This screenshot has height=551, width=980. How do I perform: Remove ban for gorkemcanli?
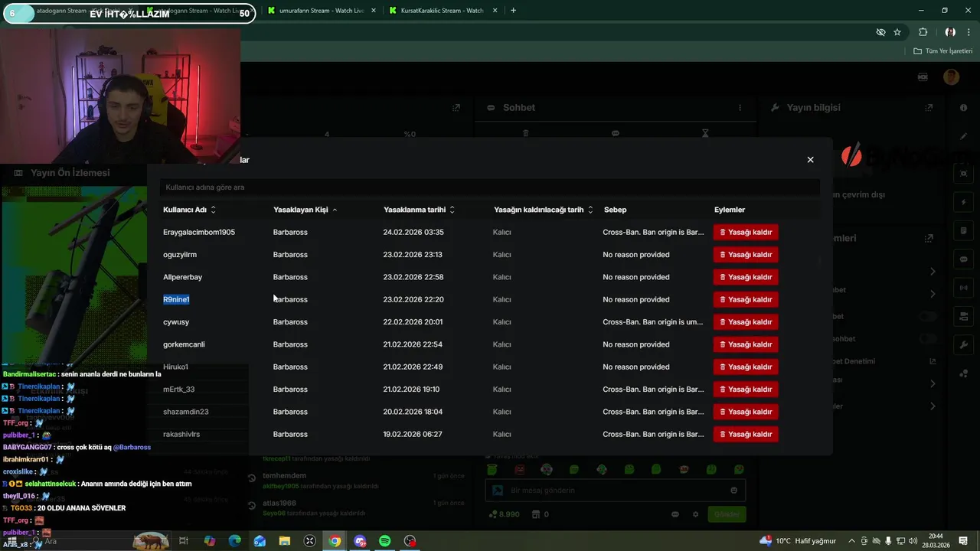coord(746,344)
